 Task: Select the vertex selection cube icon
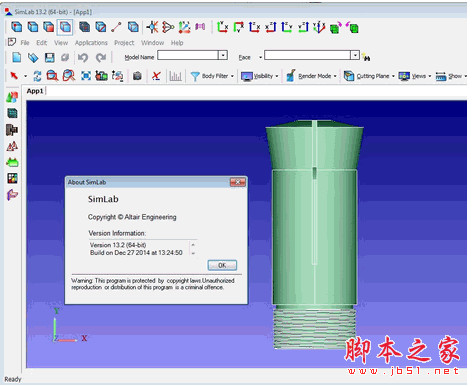click(16, 27)
